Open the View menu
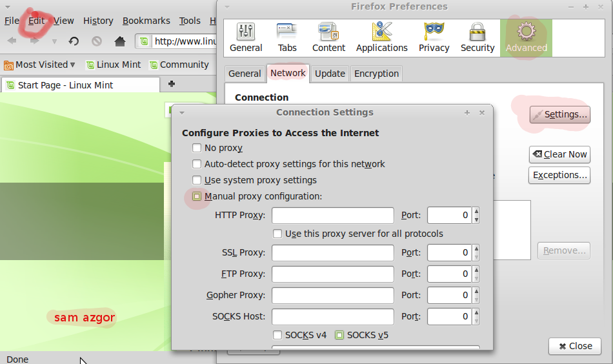Image resolution: width=613 pixels, height=364 pixels. [x=63, y=21]
